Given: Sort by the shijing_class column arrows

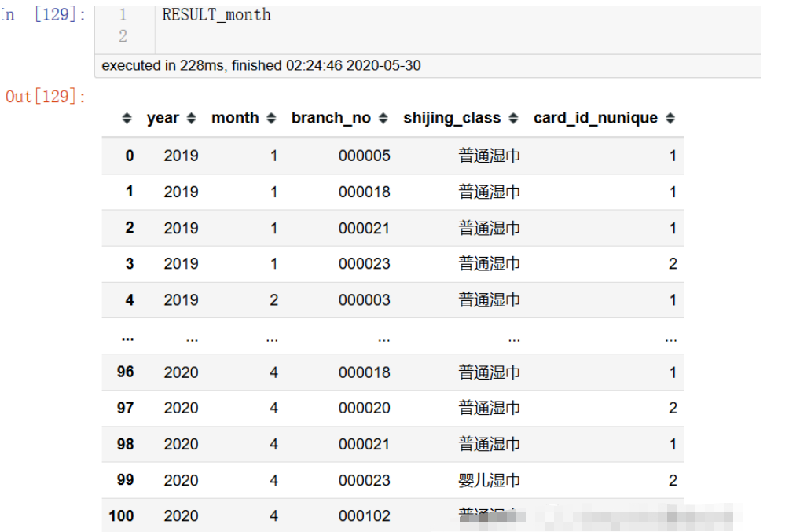Looking at the screenshot, I should pos(513,119).
